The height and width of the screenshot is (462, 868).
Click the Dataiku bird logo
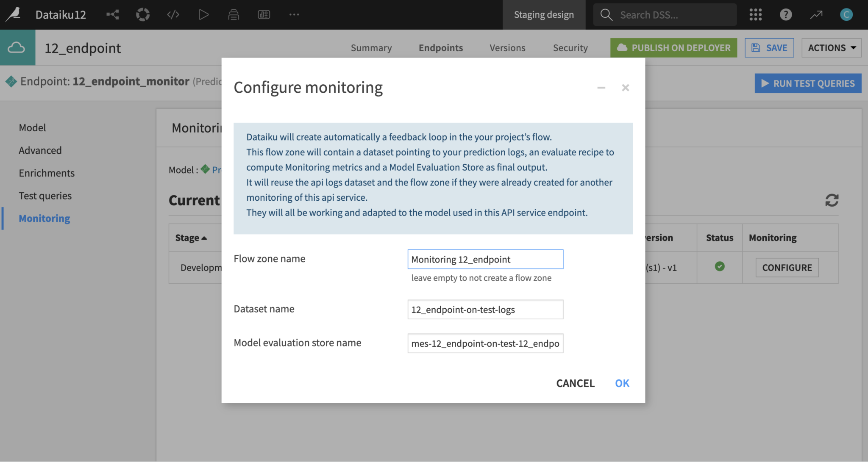click(x=14, y=14)
